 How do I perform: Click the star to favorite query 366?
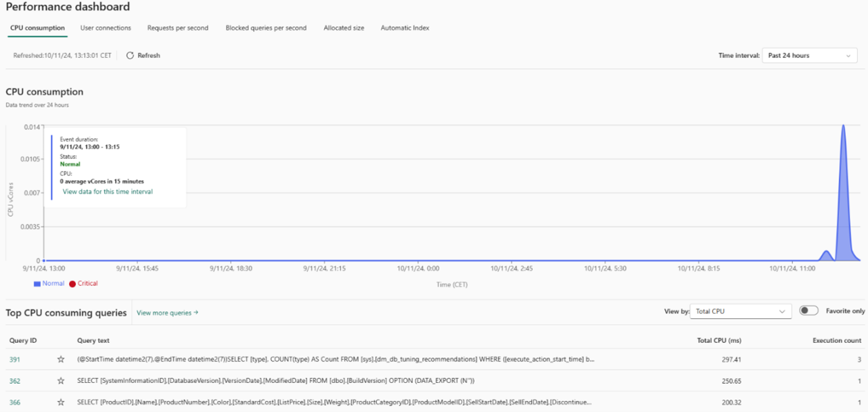coord(60,402)
